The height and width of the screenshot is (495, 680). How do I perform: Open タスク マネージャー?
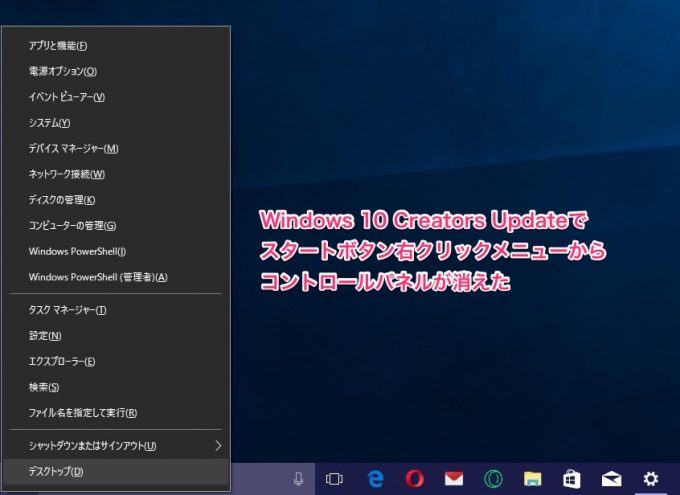(x=116, y=310)
